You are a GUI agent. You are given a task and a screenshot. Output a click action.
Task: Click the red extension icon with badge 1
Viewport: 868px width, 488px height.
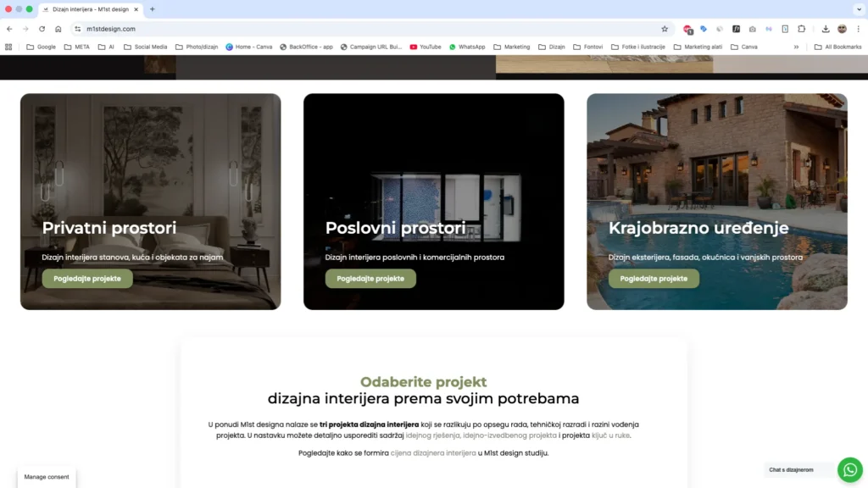[x=687, y=29]
